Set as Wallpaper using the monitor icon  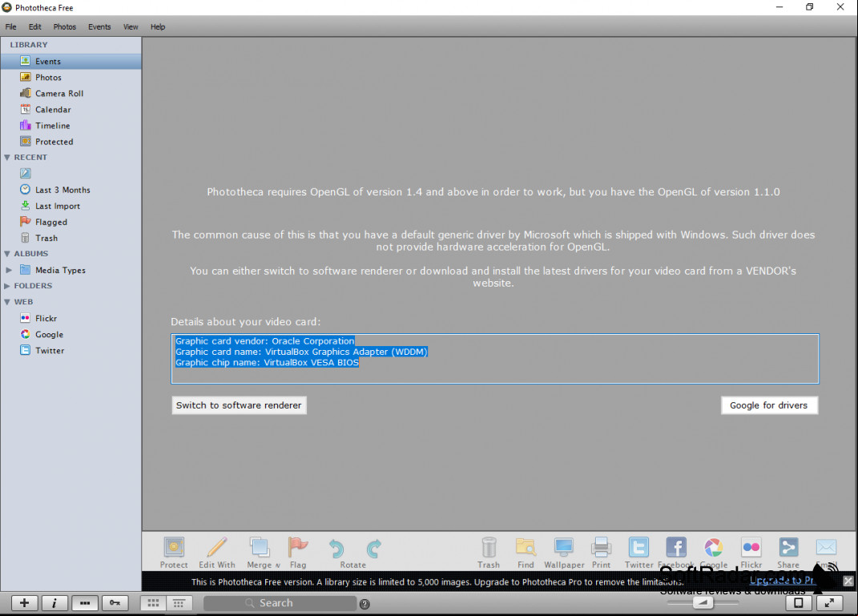pos(564,548)
